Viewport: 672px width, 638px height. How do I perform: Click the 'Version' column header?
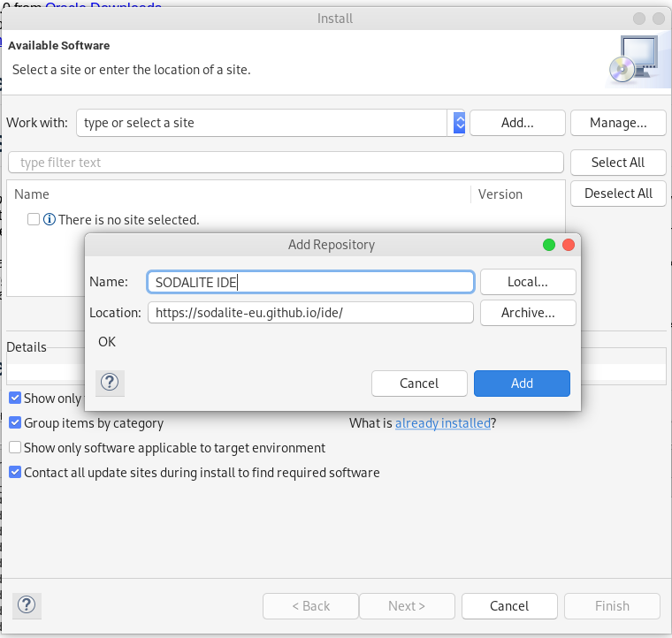pos(500,194)
